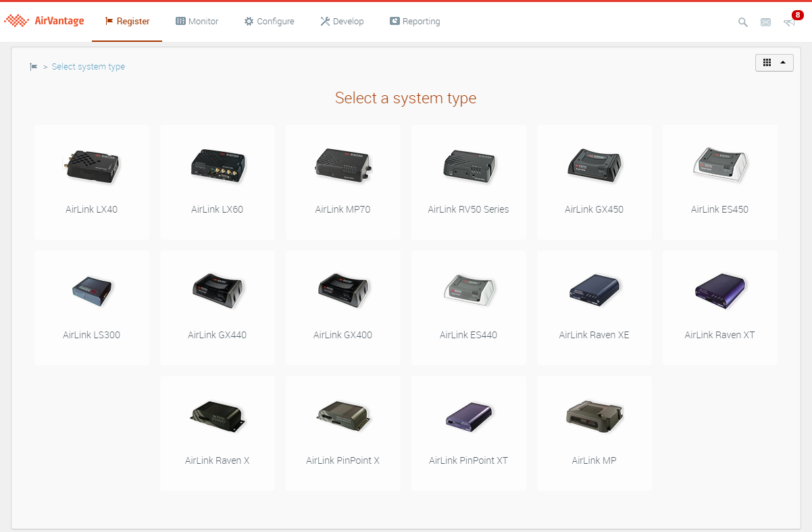
Task: Click the 'AirLink LX60' label
Action: [218, 209]
